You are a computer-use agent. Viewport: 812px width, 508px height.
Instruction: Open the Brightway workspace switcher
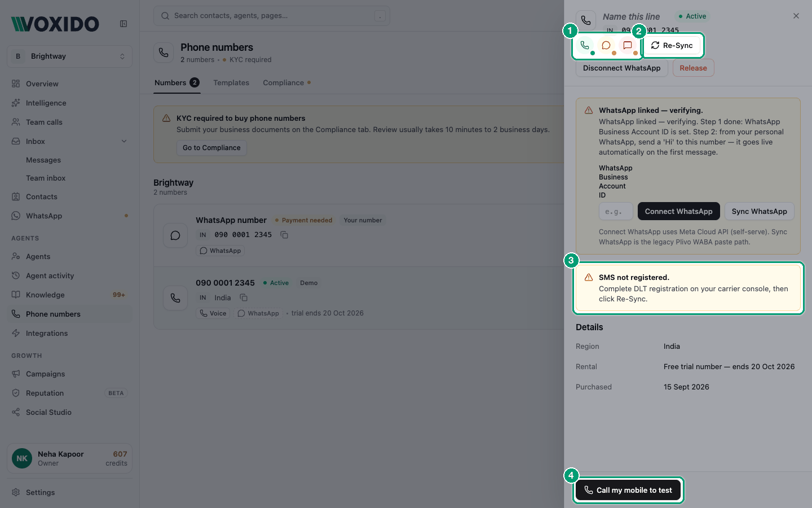(x=70, y=56)
